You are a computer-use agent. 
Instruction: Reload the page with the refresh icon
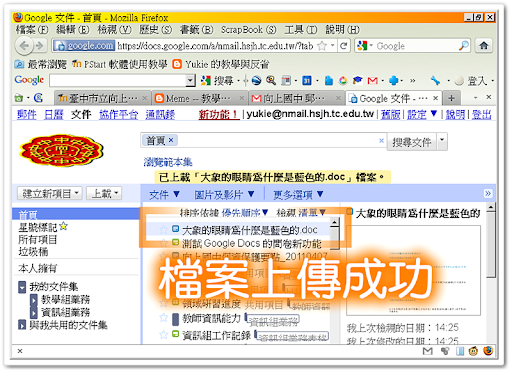pos(343,45)
